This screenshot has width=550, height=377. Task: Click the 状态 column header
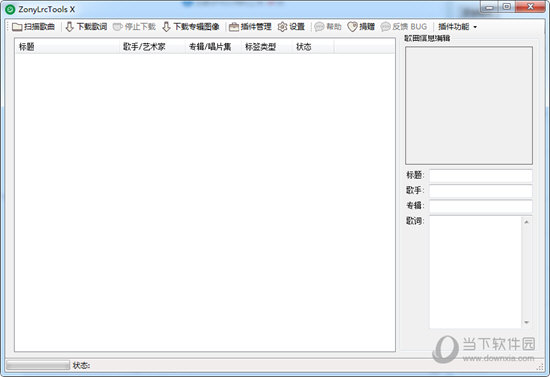(313, 47)
